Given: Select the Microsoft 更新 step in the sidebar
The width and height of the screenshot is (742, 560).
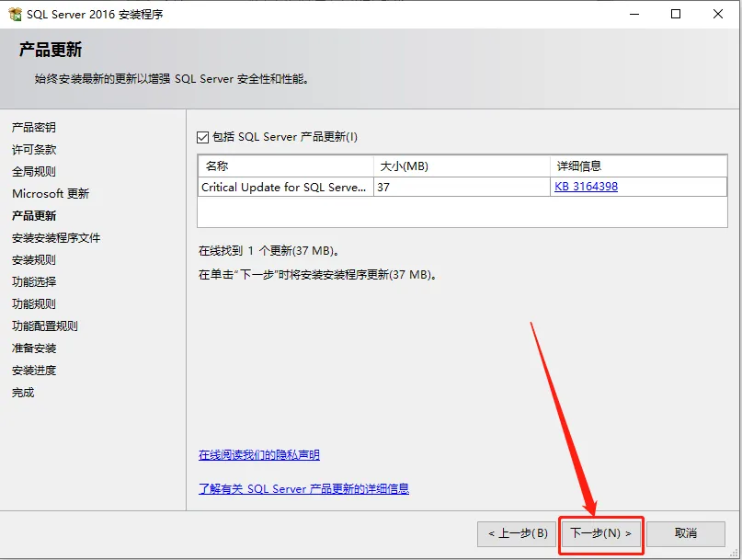Looking at the screenshot, I should pyautogui.click(x=51, y=194).
